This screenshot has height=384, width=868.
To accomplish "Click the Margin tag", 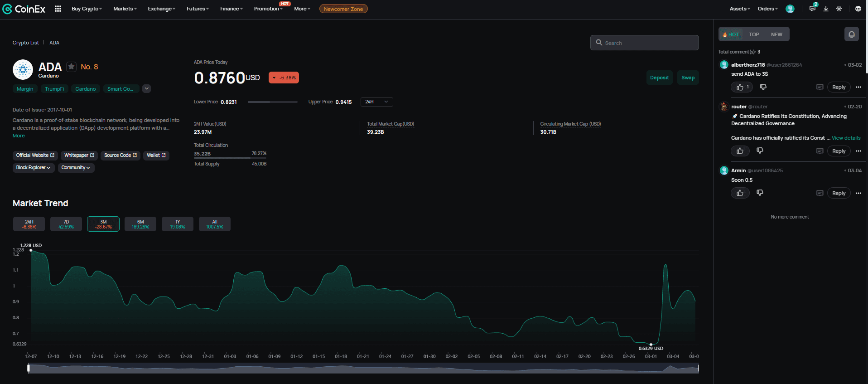I will tap(25, 89).
